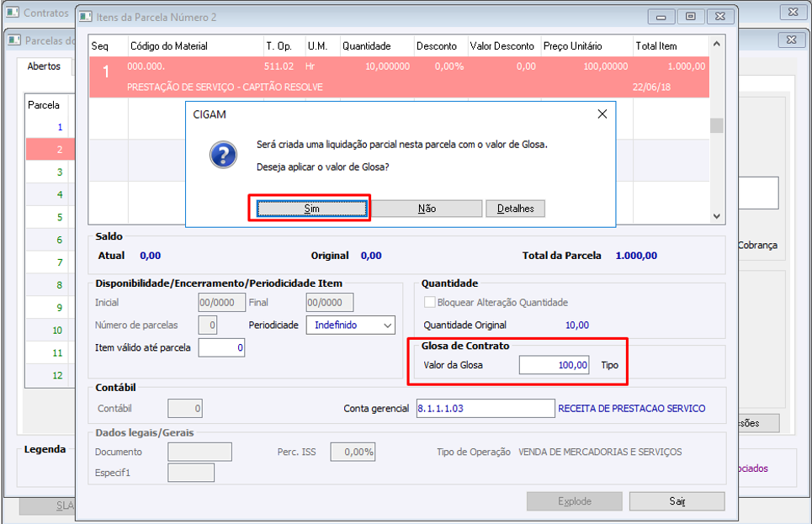
Task: Click the Total da Parcela value 1.000,00
Action: [x=636, y=255]
